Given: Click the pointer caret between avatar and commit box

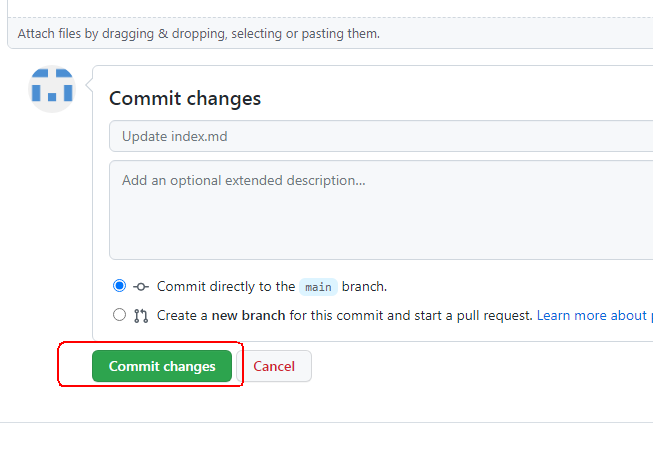Looking at the screenshot, I should click(x=89, y=85).
